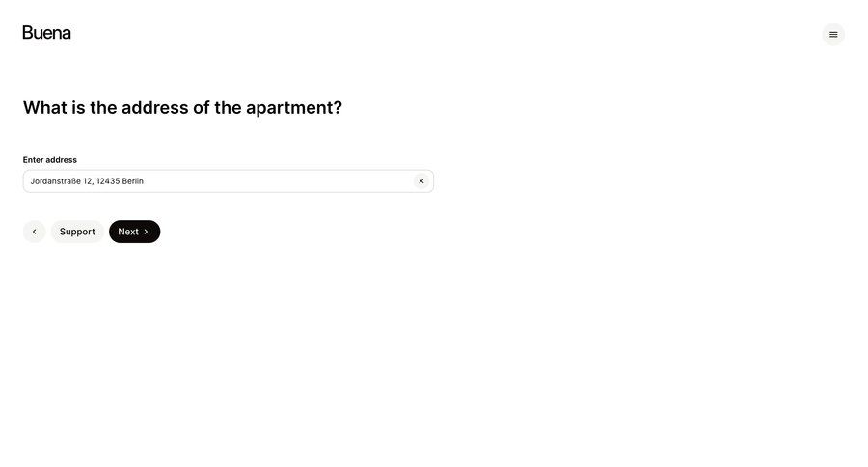Open Support
Image resolution: width=868 pixels, height=467 pixels.
coord(77,232)
